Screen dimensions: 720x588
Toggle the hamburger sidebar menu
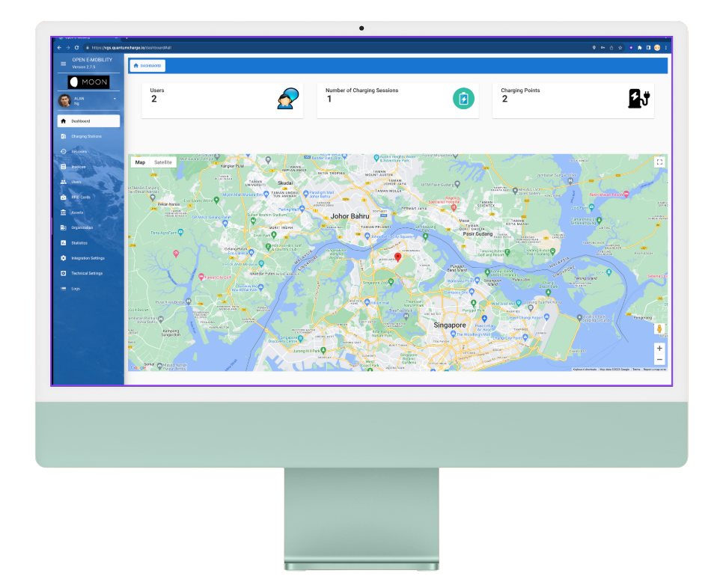[x=63, y=64]
